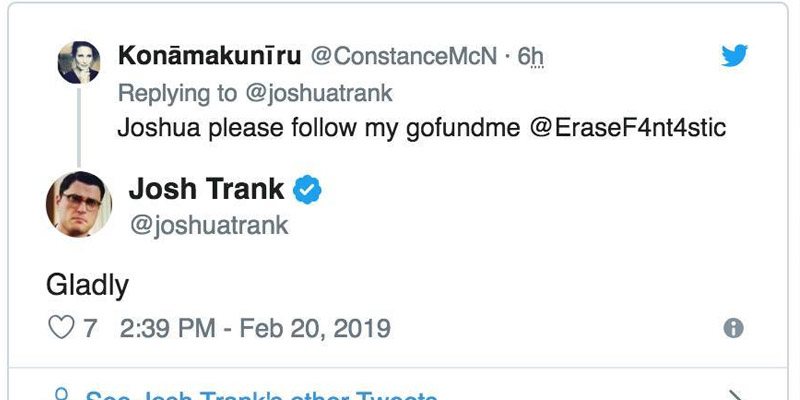Image resolution: width=800 pixels, height=400 pixels.
Task: Open the 2:39 PM - Feb 20, 2019 timestamp
Action: point(254,328)
